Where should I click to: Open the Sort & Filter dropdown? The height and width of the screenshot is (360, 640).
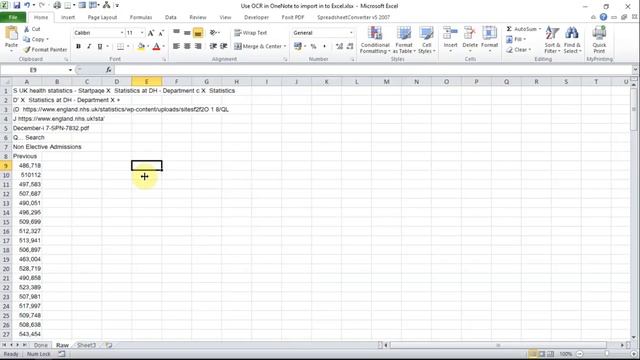pyautogui.click(x=552, y=40)
